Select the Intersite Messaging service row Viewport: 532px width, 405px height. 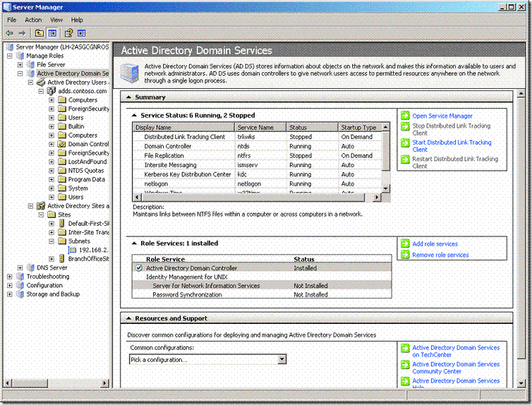pos(257,165)
